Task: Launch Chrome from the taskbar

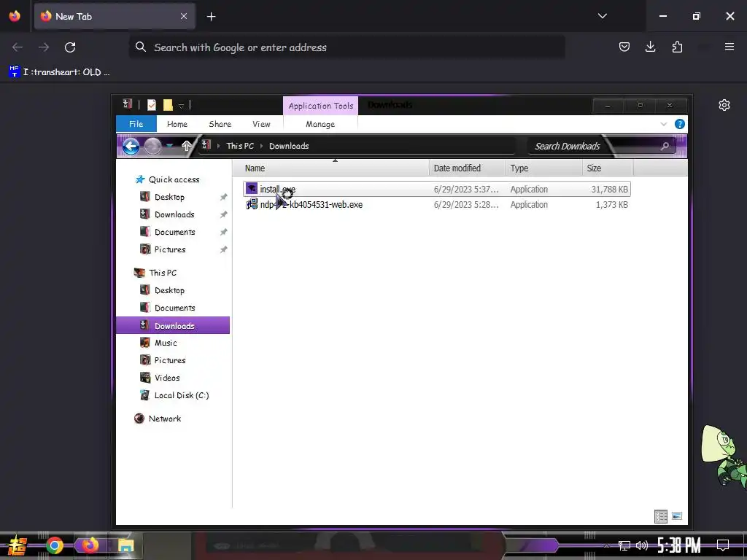Action: tap(55, 545)
